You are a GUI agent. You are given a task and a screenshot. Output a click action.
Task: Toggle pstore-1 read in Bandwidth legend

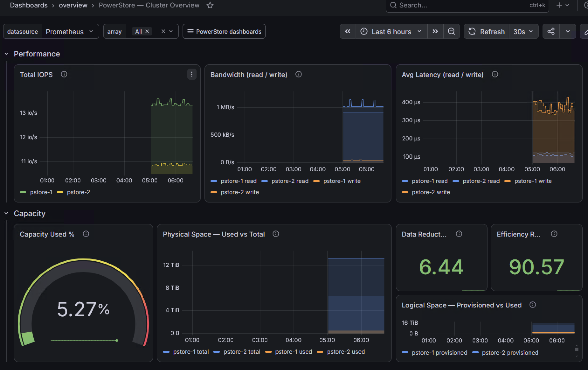coord(239,181)
